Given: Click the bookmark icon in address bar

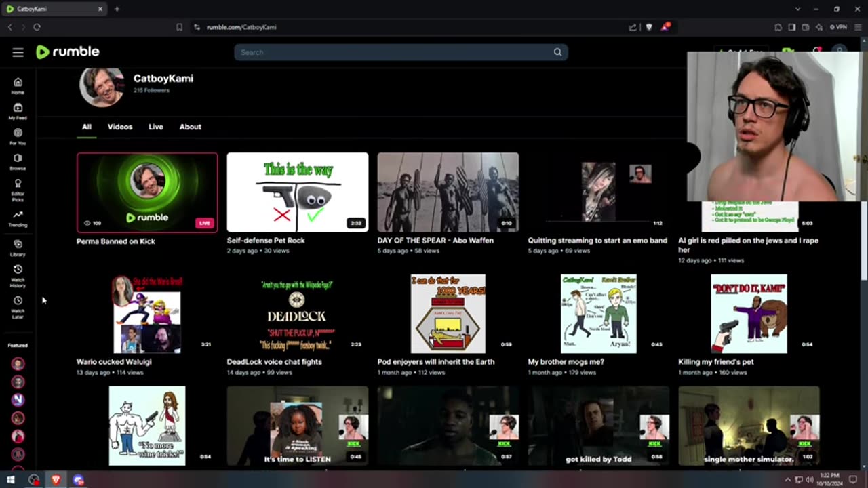Looking at the screenshot, I should click(179, 27).
